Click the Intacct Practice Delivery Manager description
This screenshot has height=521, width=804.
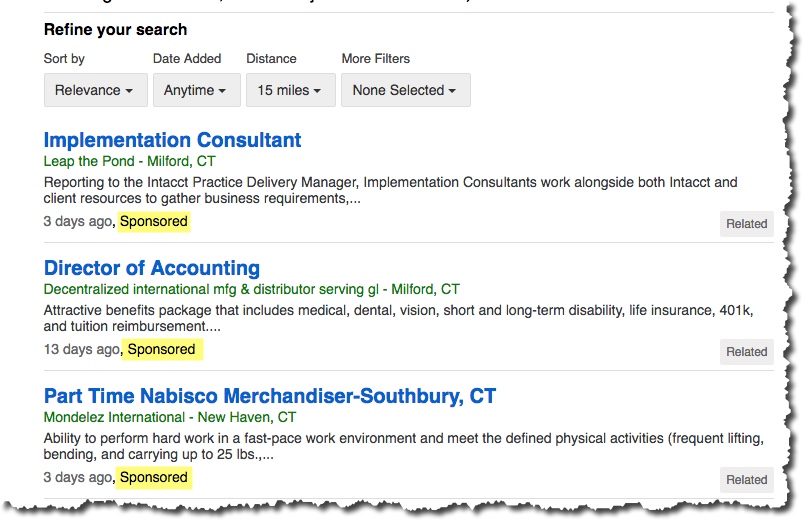[x=390, y=190]
